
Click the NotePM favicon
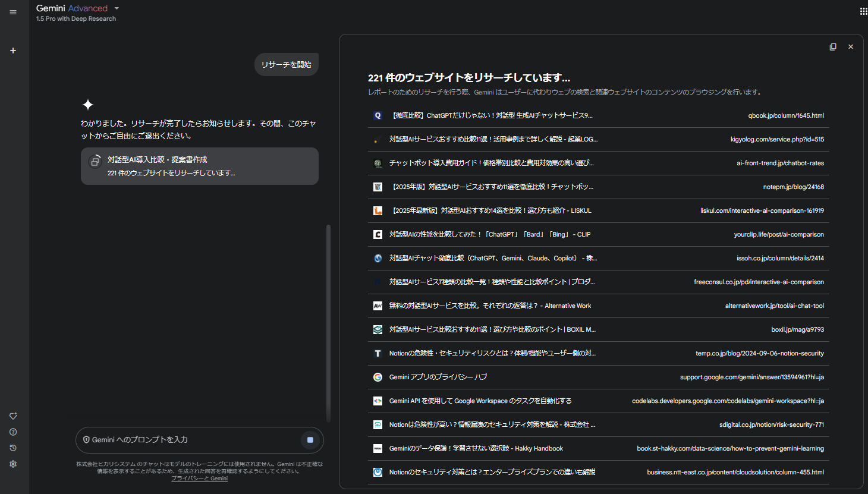[x=378, y=187]
